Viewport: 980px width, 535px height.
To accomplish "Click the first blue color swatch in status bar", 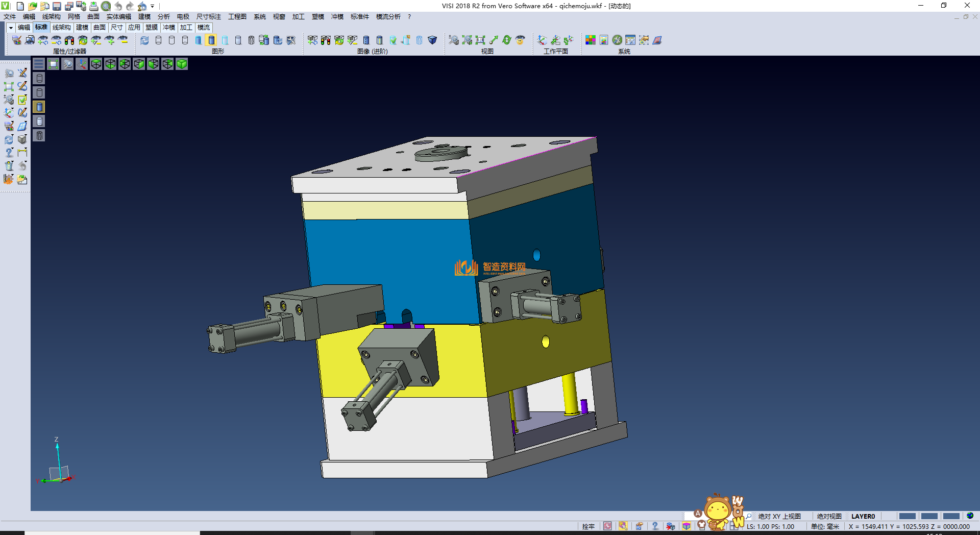I will pyautogui.click(x=907, y=516).
